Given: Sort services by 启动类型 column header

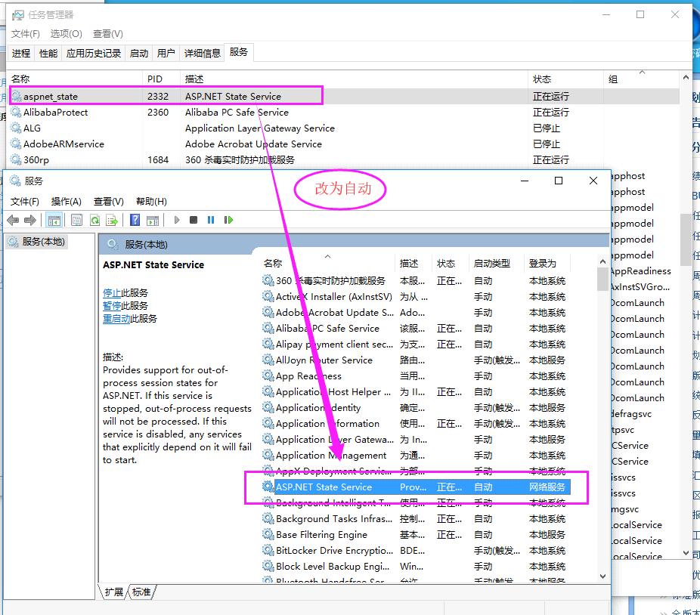Looking at the screenshot, I should point(491,264).
